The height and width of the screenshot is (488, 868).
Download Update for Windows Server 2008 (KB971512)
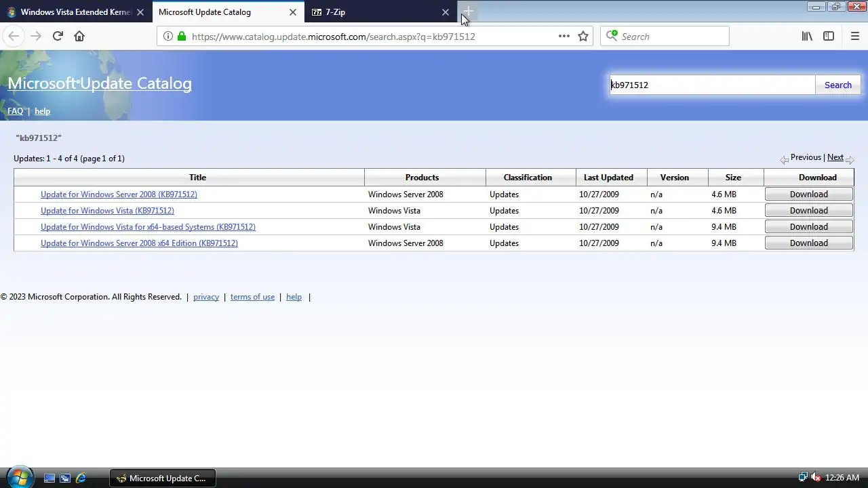tap(808, 195)
